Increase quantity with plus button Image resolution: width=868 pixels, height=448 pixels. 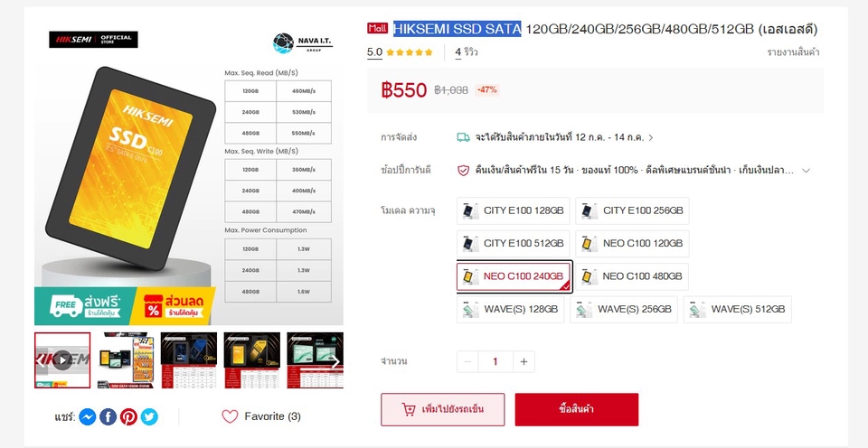click(x=524, y=361)
